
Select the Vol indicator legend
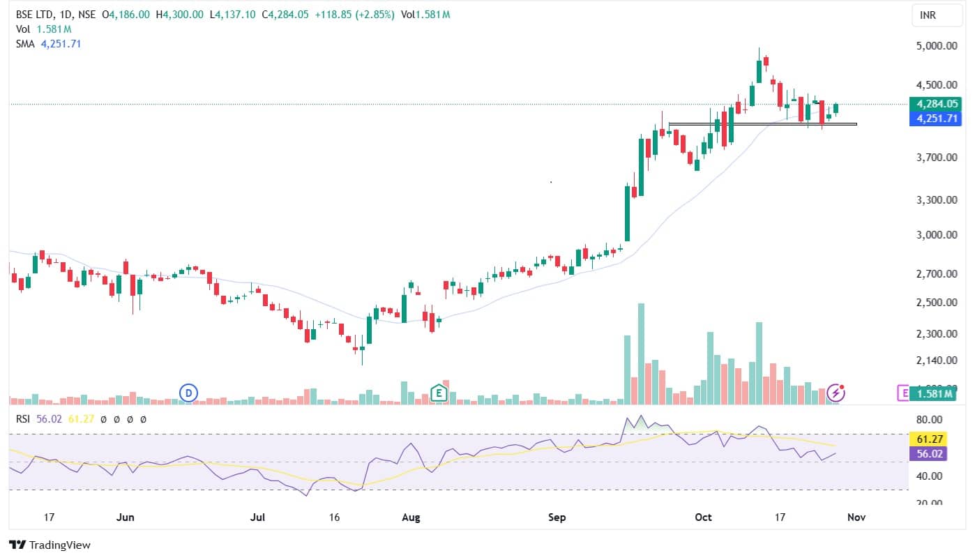click(x=23, y=29)
